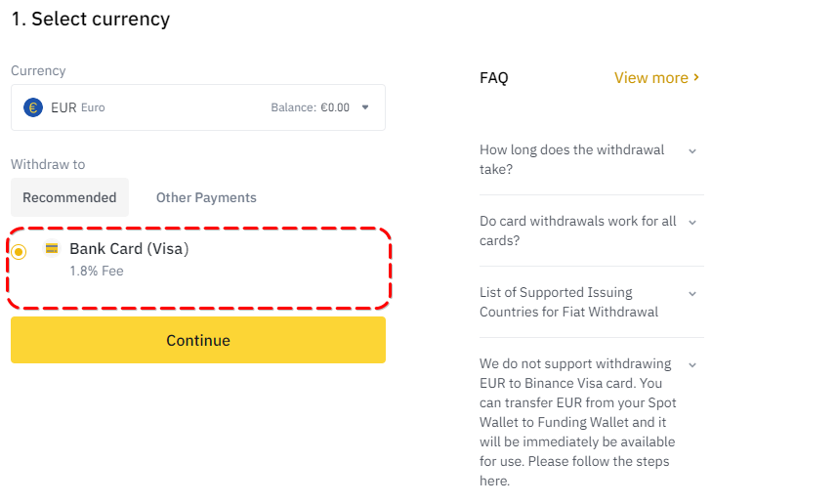
Task: Click the "Withdraw to" label
Action: 48,164
